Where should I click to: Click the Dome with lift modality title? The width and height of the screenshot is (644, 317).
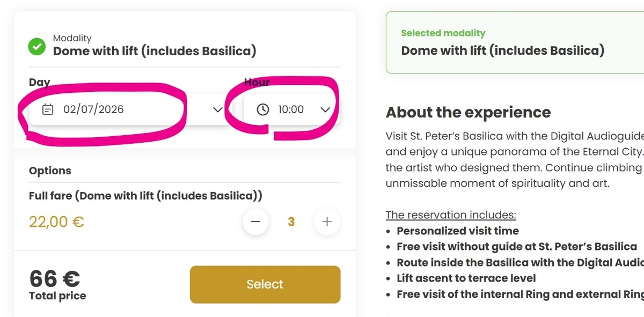[155, 51]
